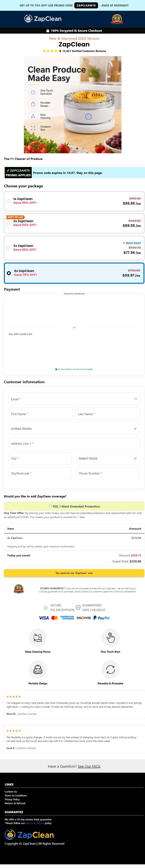Choose the 3x ZapClean package radio
The image size is (145, 868).
tap(8, 248)
